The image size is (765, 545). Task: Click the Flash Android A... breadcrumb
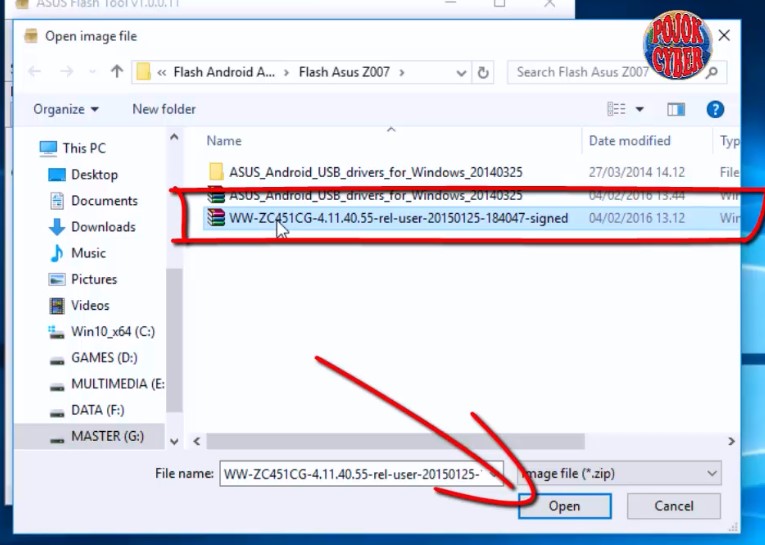224,72
